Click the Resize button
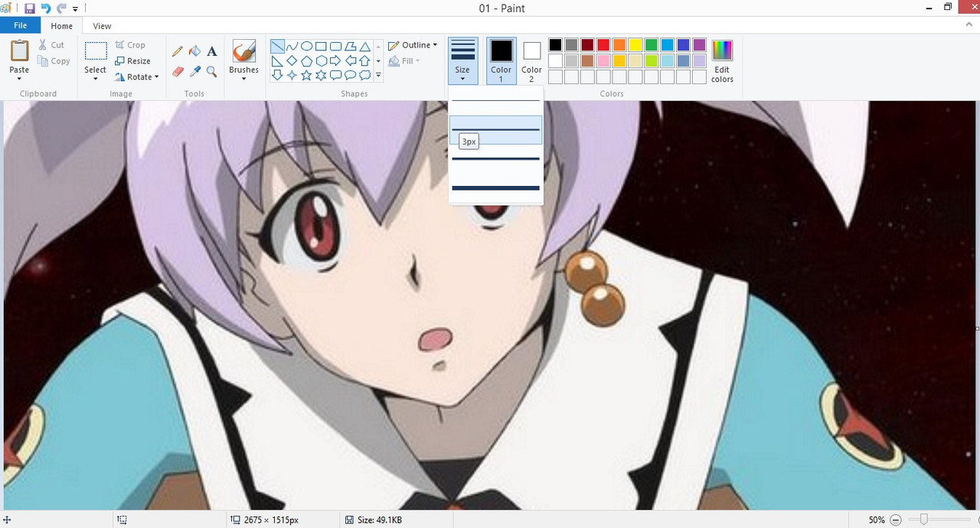980x528 pixels. 132,61
